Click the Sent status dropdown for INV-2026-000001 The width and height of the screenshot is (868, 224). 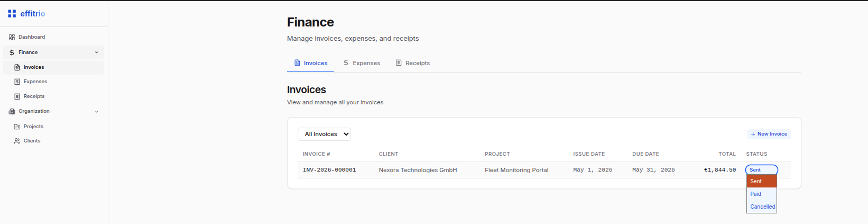tap(762, 170)
